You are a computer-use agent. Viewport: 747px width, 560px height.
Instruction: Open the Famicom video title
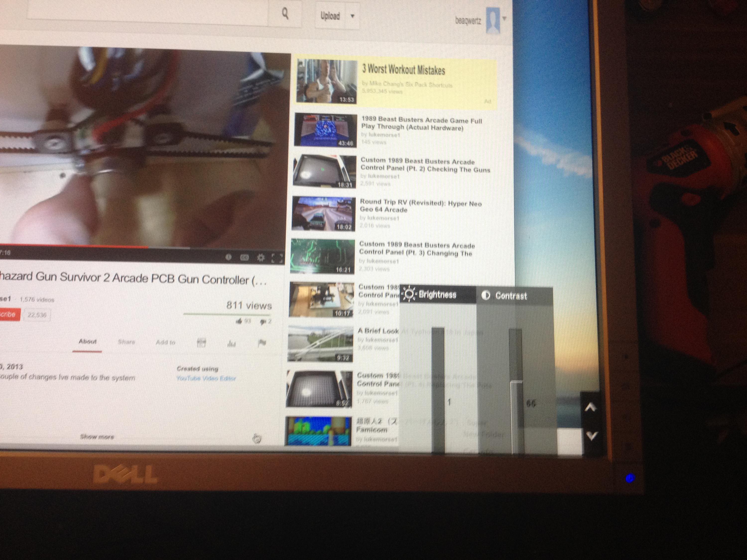coord(376,426)
